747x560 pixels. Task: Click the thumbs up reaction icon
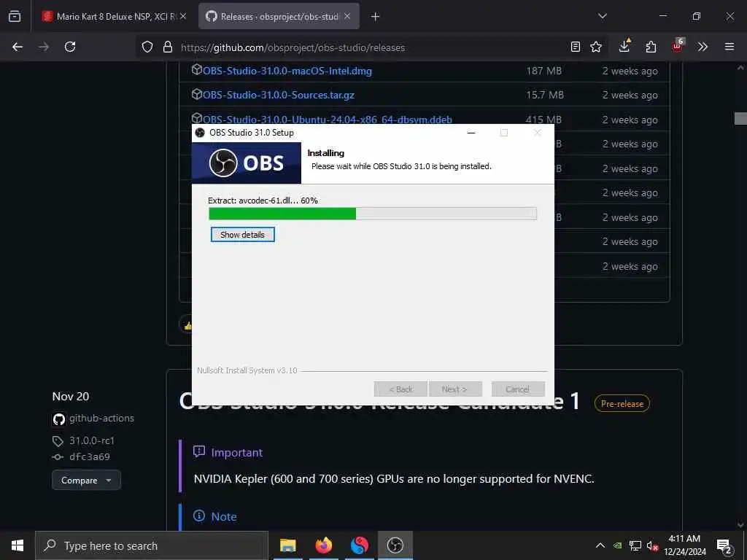187,325
